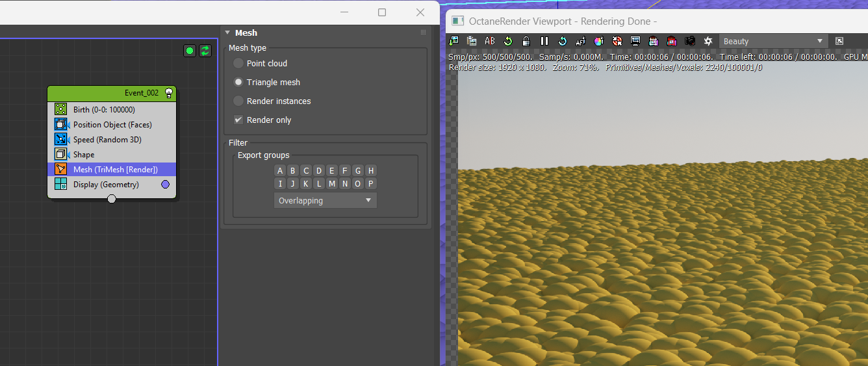
Task: Toggle the Event_002 lightbulb icon
Action: click(169, 93)
